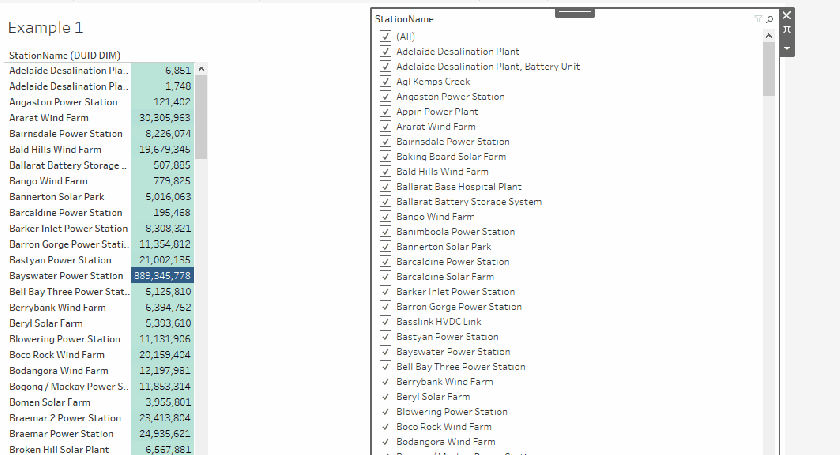Image resolution: width=840 pixels, height=455 pixels.
Task: Uncheck Ararat Wind Farm in filter list
Action: [384, 127]
